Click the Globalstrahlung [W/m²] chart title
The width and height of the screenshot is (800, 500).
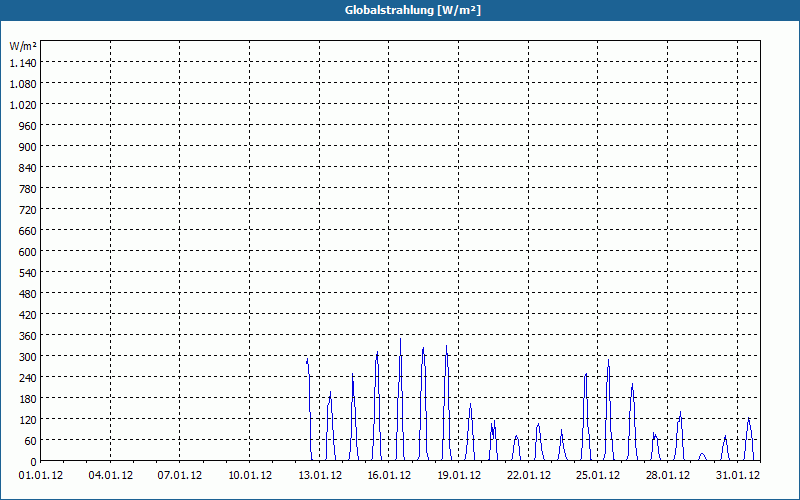(x=413, y=10)
